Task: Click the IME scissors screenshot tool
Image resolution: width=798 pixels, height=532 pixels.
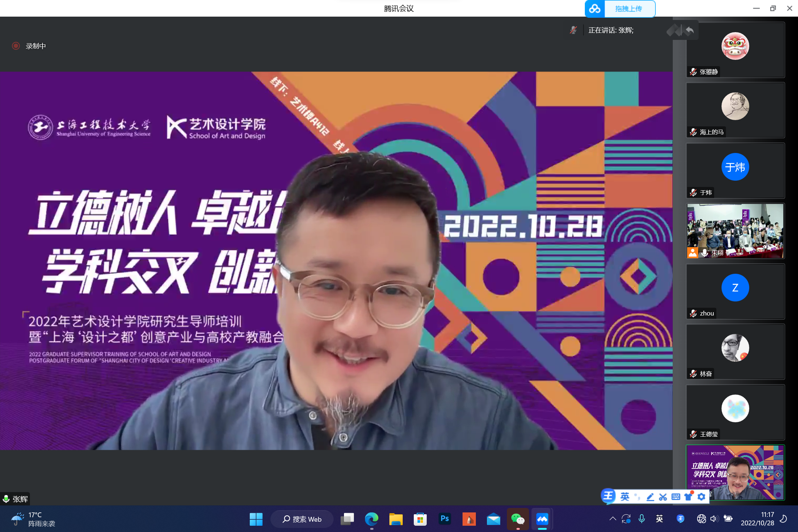Action: 663,497
